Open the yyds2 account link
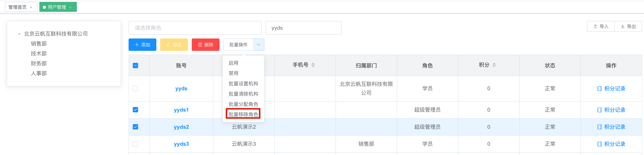Image resolution: width=644 pixels, height=155 pixels. (x=181, y=127)
